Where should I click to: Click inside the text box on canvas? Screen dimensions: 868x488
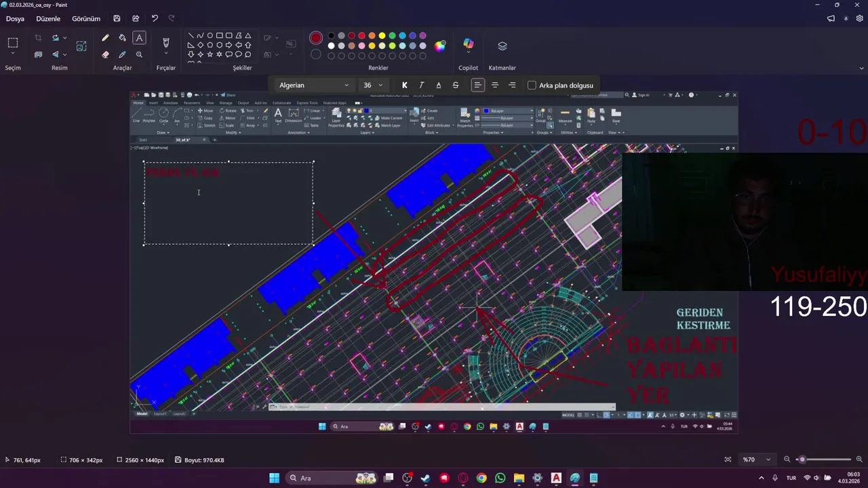[x=229, y=203]
